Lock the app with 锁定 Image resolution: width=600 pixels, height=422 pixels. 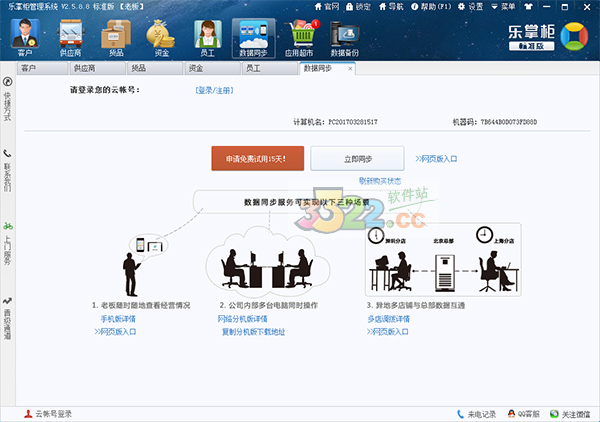(359, 7)
